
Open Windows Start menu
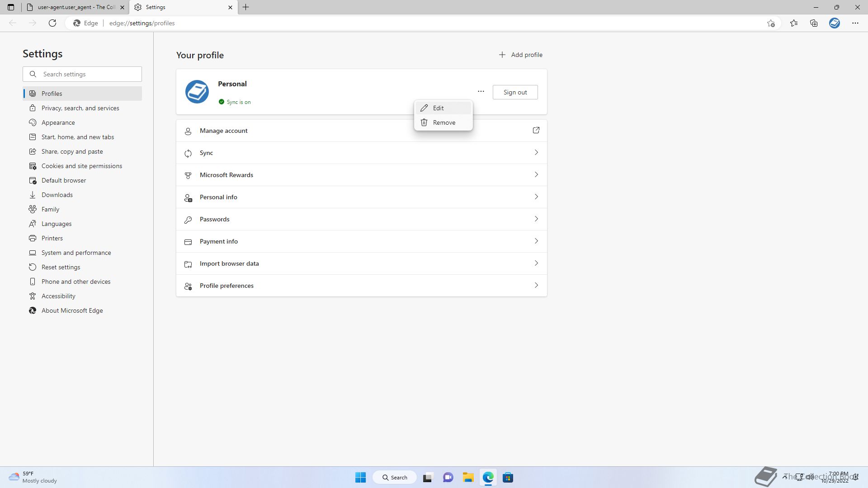(360, 477)
